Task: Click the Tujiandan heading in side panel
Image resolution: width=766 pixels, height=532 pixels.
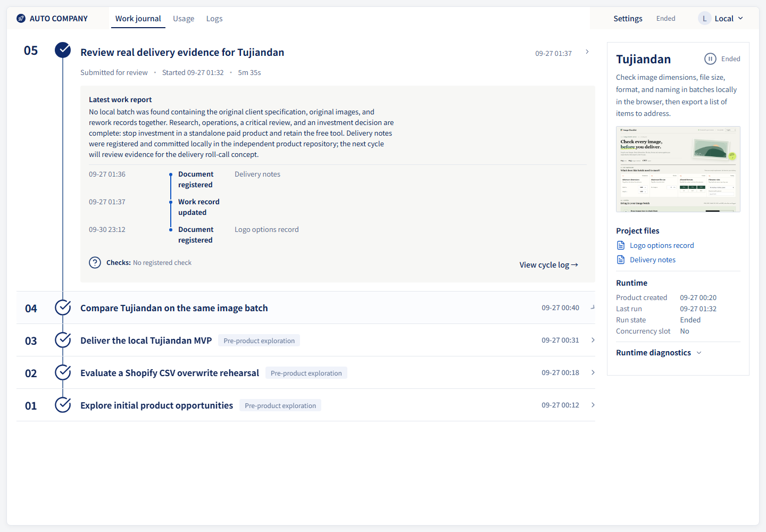Action: click(643, 59)
